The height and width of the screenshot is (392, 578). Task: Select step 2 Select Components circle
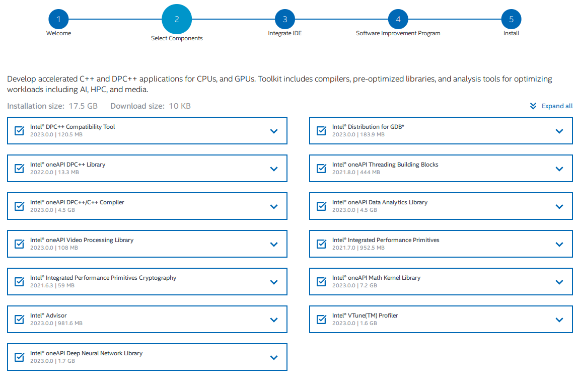pos(177,19)
